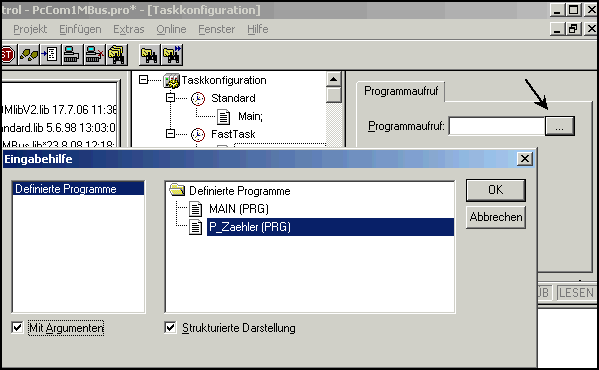Close the Eingabehilfe dialog
Viewport: 599px width, 370px height.
pyautogui.click(x=525, y=158)
